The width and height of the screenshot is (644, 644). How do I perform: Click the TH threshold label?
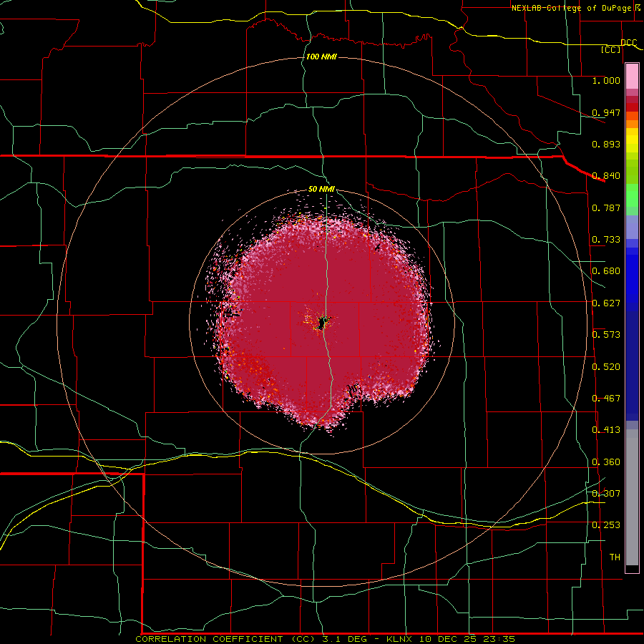615,557
